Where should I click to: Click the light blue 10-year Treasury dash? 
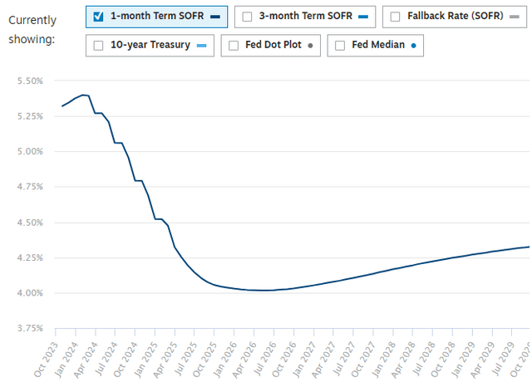pos(200,46)
